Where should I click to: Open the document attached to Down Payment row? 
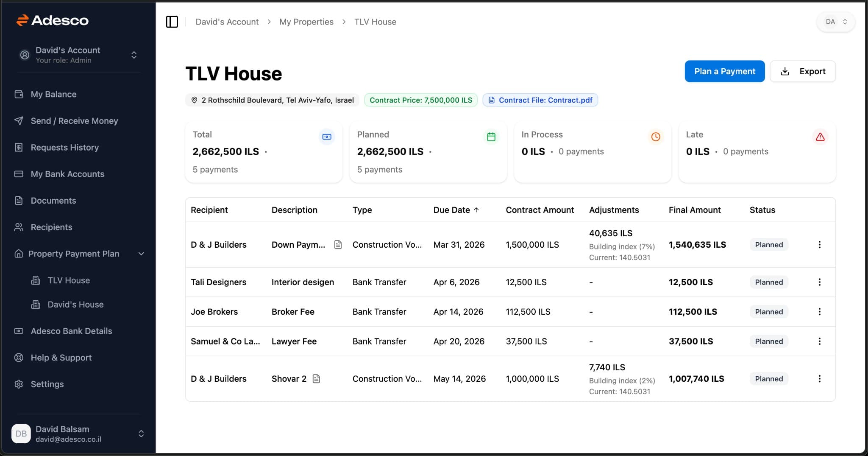pyautogui.click(x=338, y=244)
